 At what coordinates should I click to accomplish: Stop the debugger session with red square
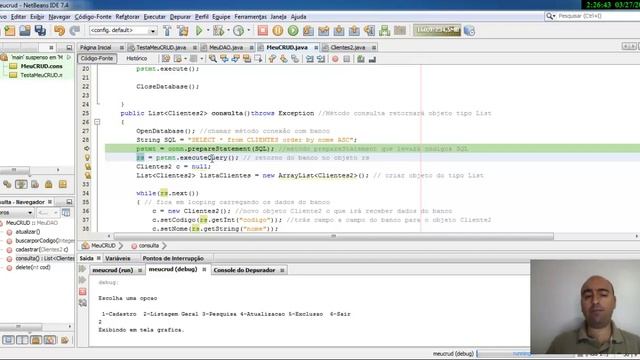pos(263,31)
